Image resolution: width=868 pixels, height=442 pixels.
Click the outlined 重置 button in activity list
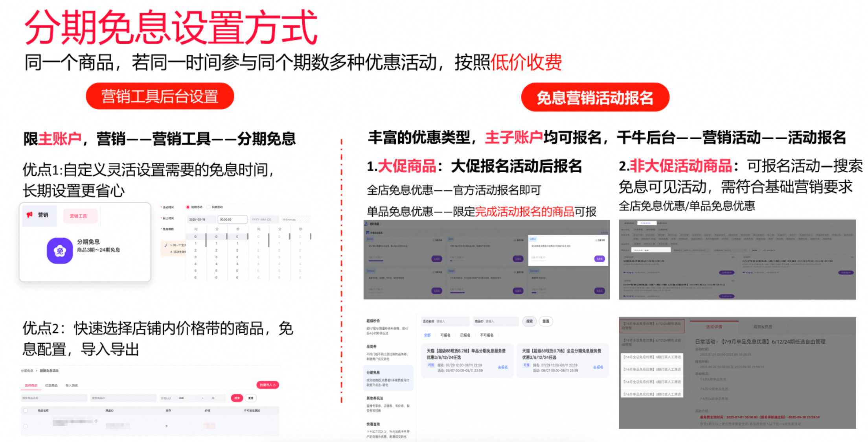pyautogui.click(x=546, y=321)
